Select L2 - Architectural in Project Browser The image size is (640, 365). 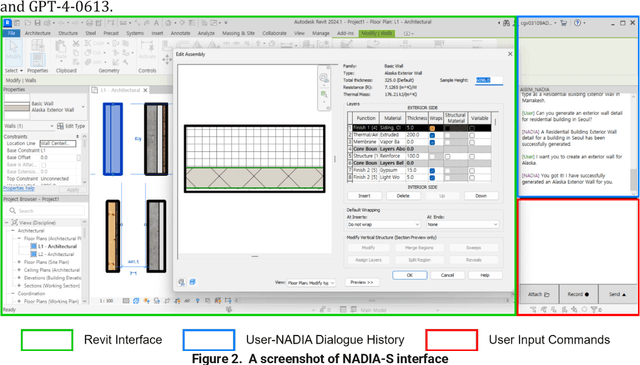[56, 254]
